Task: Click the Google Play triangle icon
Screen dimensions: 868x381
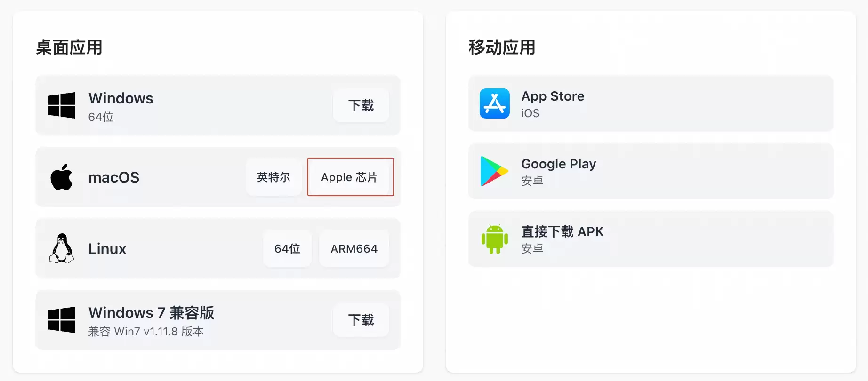Action: (494, 171)
